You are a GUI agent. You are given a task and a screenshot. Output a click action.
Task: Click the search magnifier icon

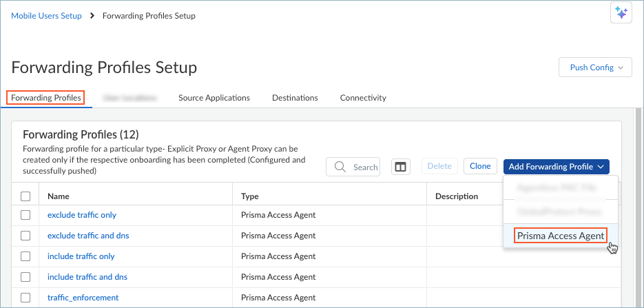pos(340,167)
